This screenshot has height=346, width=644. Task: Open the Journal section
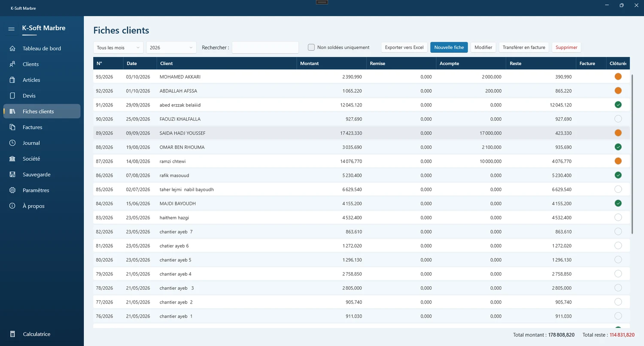(42, 143)
